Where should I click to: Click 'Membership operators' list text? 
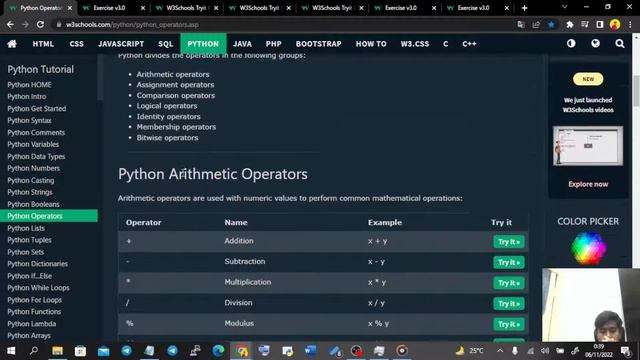coord(176,127)
